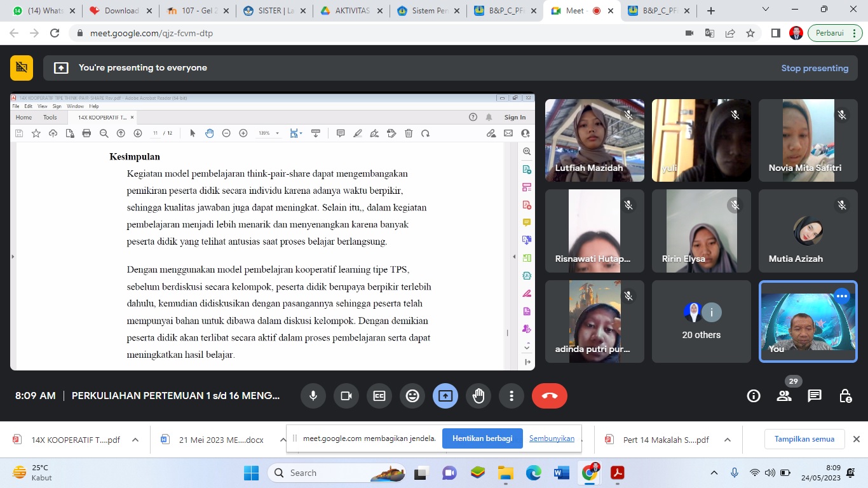Turn off the camera in Meet

[x=346, y=396]
